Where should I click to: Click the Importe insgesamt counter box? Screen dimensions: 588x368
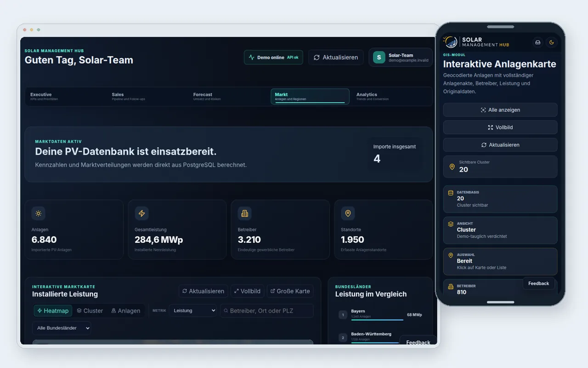click(396, 154)
